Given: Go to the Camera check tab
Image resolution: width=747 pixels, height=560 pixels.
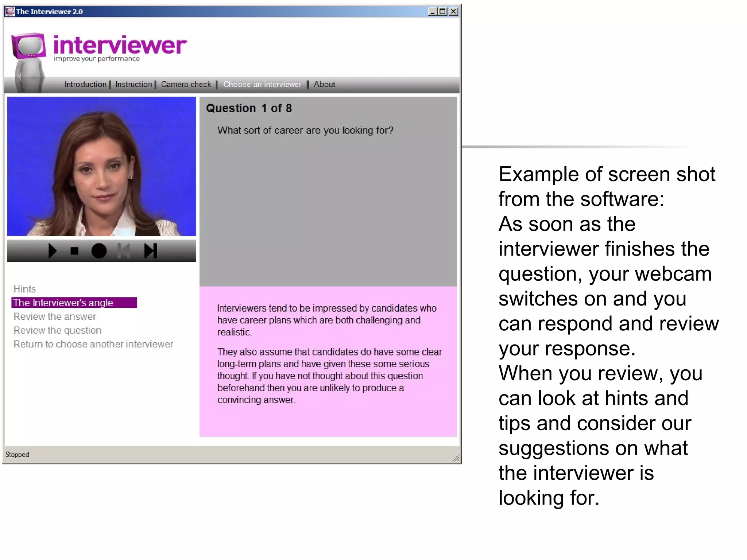Looking at the screenshot, I should pos(186,84).
